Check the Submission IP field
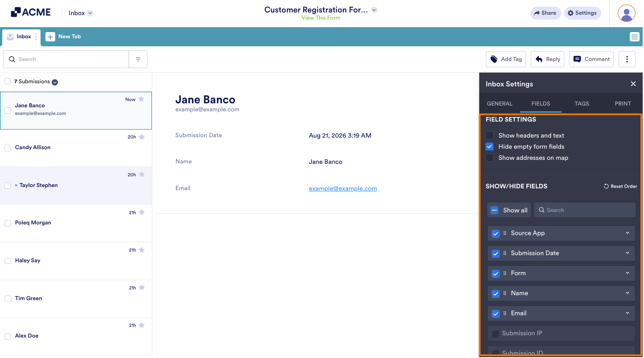The width and height of the screenshot is (644, 358). (496, 334)
